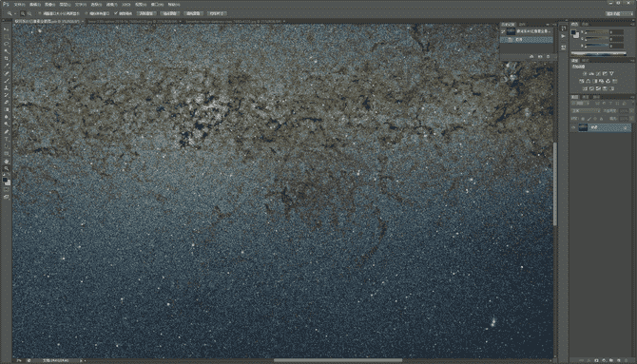The width and height of the screenshot is (637, 364).
Task: Select the Pen tool
Action: point(6,132)
